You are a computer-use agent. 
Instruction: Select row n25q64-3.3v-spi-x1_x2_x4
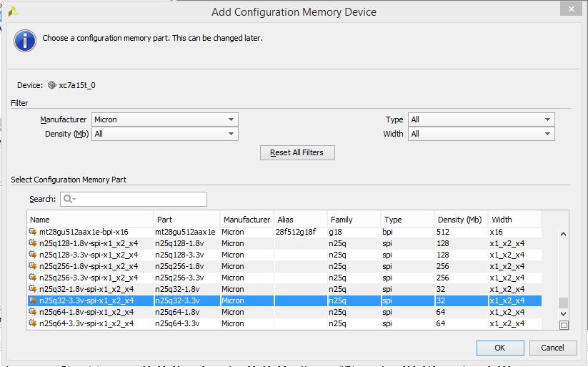(284, 323)
